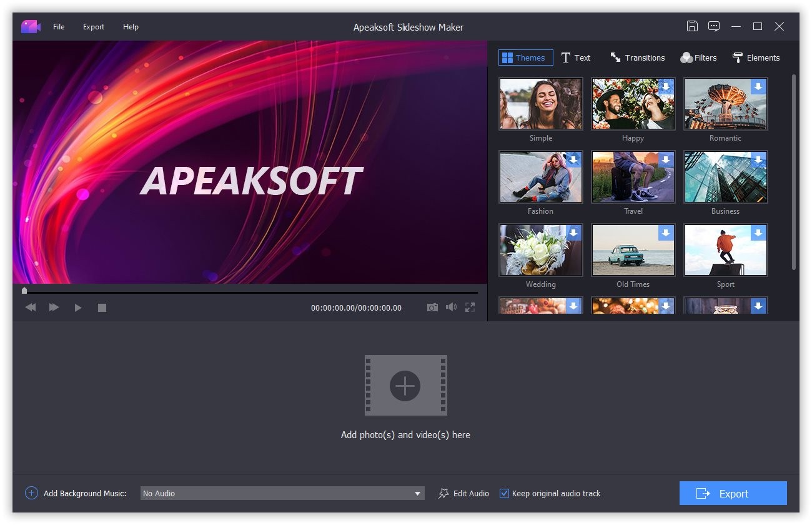Click the rewind playback button
Viewport: 812px width, 525px height.
pyautogui.click(x=30, y=307)
